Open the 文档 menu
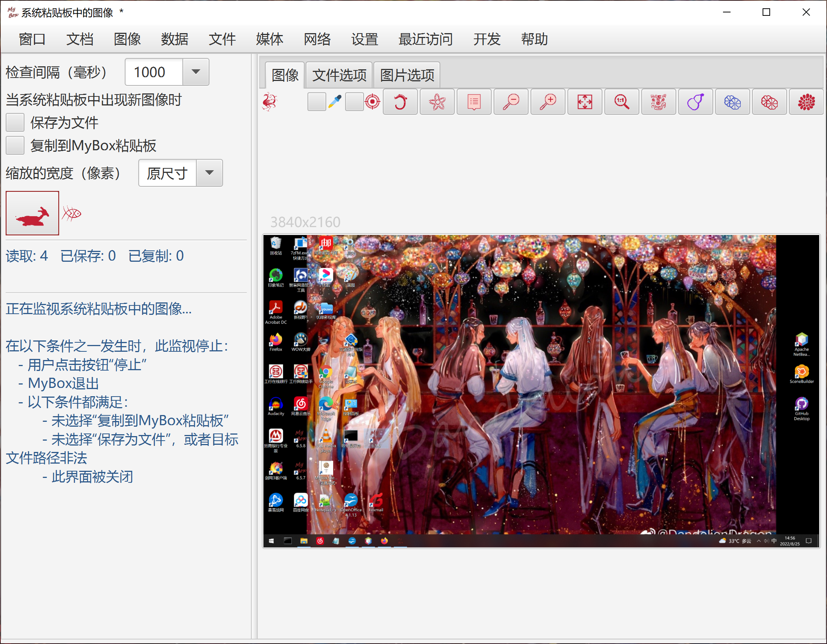Image resolution: width=827 pixels, height=644 pixels. tap(79, 40)
